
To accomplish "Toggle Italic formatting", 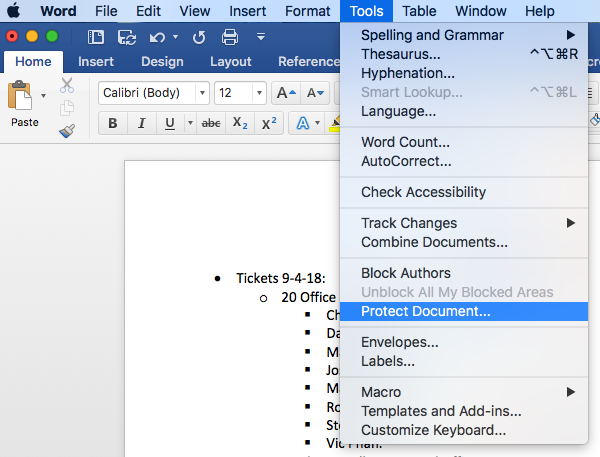I will click(x=142, y=123).
